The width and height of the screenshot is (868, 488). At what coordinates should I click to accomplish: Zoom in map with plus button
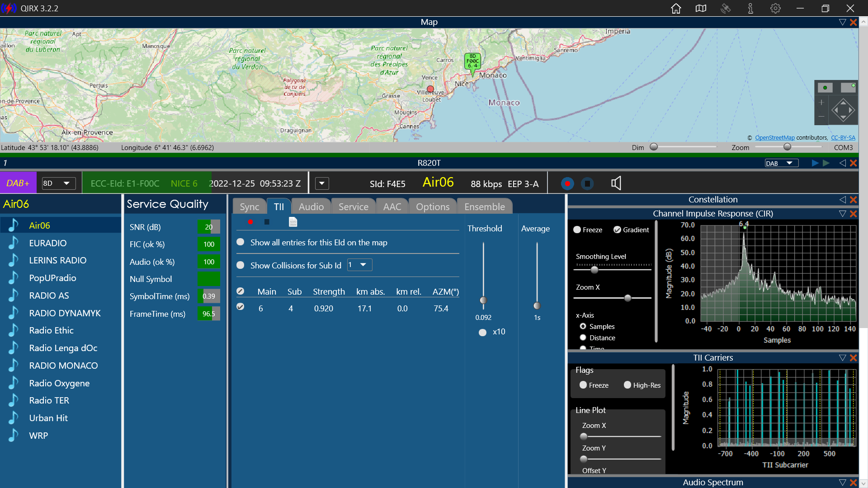tap(821, 103)
